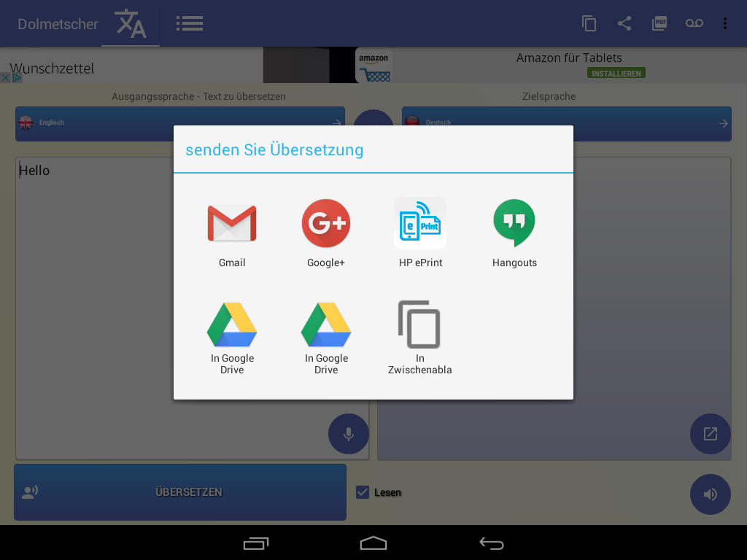The image size is (747, 560).
Task: Tap the Wunschzettel ad text
Action: (52, 69)
